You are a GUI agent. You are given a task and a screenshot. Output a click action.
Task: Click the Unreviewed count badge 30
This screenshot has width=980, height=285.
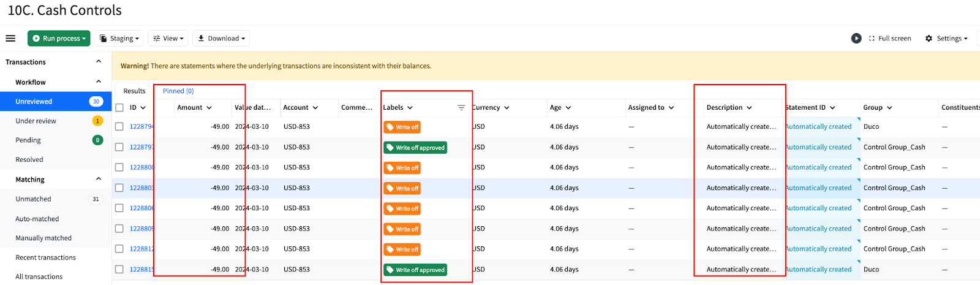[96, 101]
